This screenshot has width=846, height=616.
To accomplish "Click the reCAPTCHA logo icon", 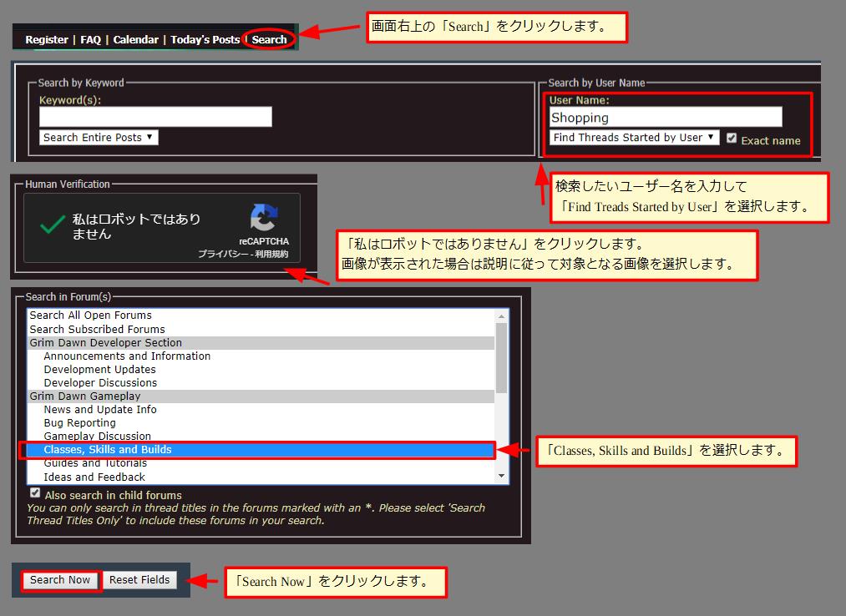I will [264, 218].
